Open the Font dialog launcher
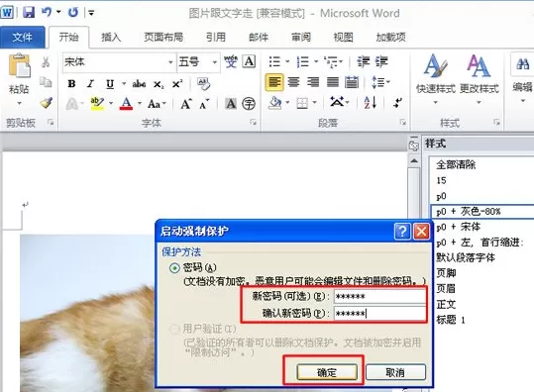 (253, 122)
